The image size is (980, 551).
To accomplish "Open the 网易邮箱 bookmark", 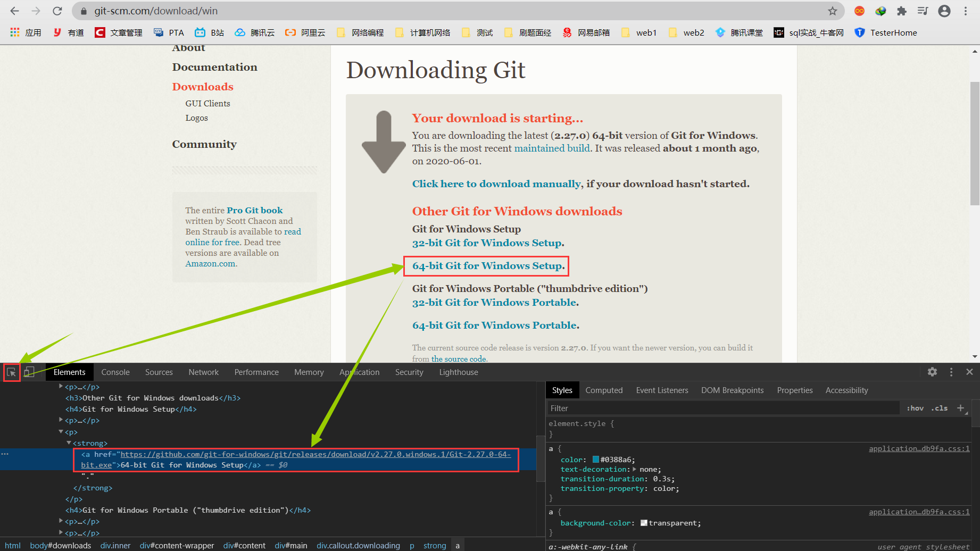I will (x=586, y=32).
